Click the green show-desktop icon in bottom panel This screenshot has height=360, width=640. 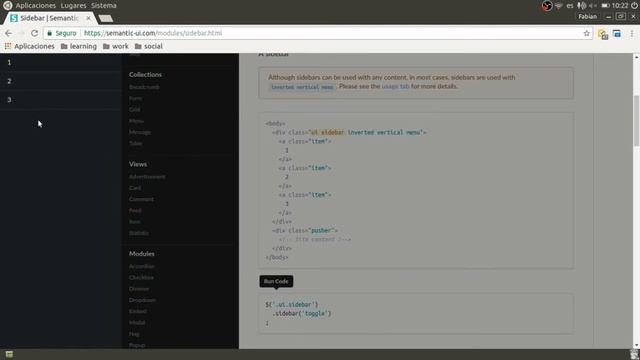click(9, 354)
